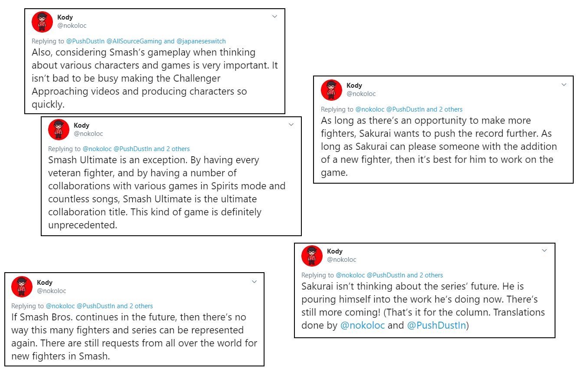Click Kody's avatar on the top-left tweet
The image size is (588, 379).
42,22
